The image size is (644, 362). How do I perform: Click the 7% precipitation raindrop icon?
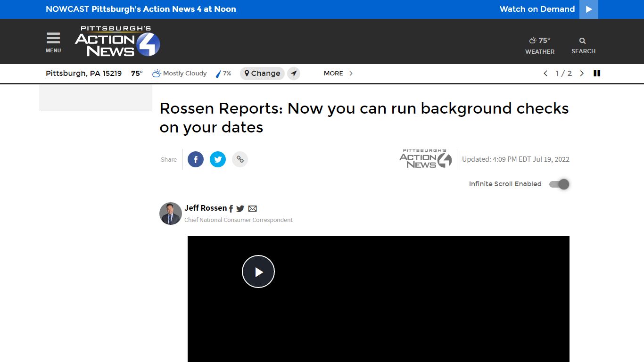click(x=218, y=74)
